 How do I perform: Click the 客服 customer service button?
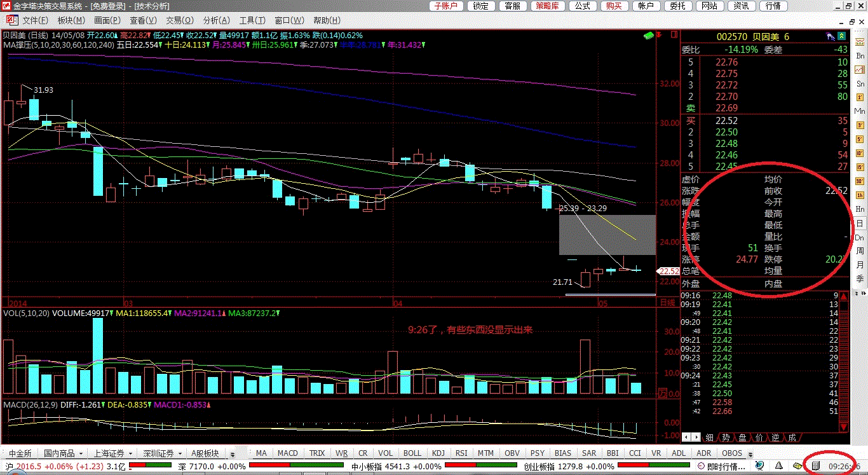513,6
